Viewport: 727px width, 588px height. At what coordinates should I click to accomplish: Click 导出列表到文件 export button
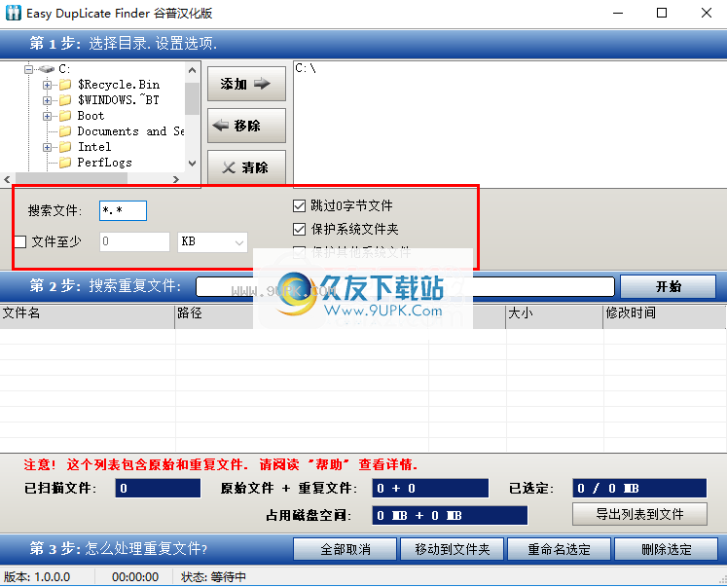click(639, 514)
